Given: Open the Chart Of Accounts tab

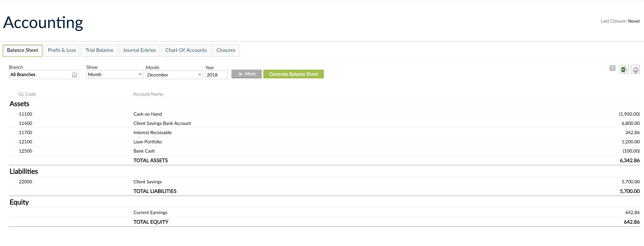Looking at the screenshot, I should [186, 50].
